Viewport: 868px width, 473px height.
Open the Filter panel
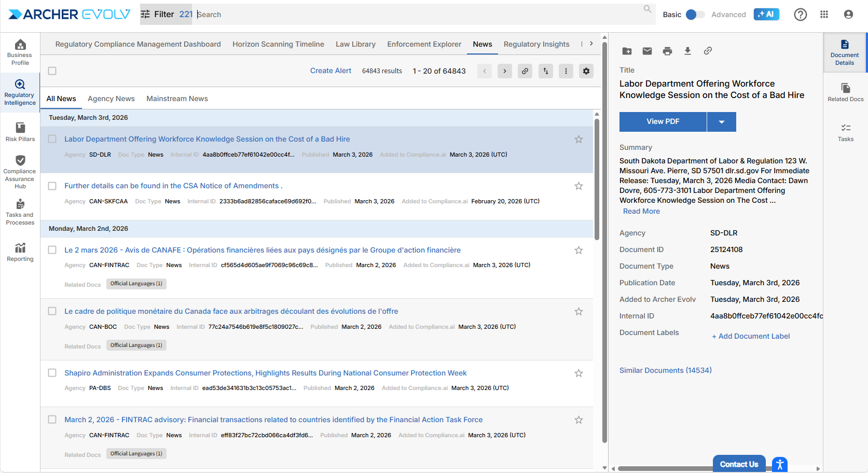158,15
